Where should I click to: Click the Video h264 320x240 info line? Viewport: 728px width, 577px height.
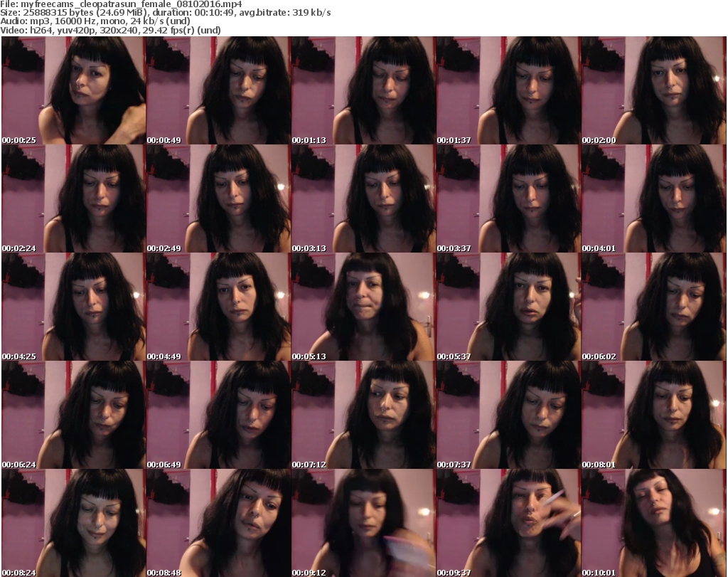click(x=110, y=30)
